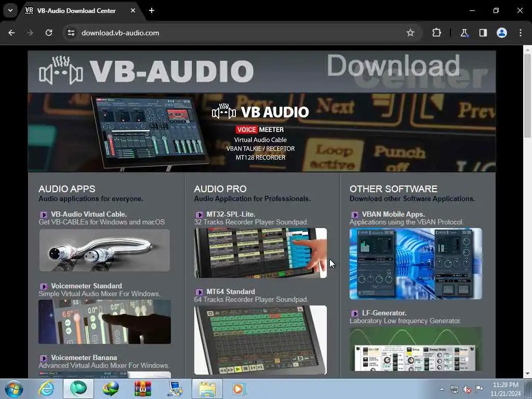Click the purple arrow beside Voicemeeter Banana
This screenshot has height=399, width=532.
tap(44, 358)
